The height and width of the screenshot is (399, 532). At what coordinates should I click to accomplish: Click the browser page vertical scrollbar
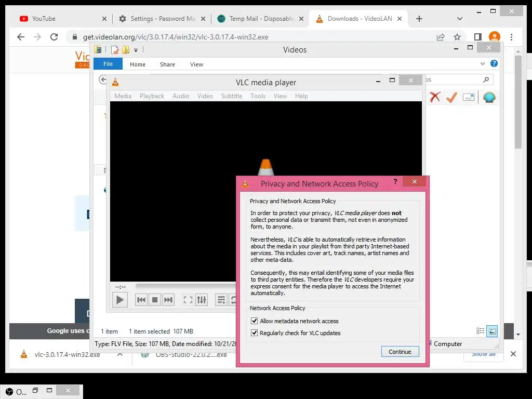[x=518, y=102]
